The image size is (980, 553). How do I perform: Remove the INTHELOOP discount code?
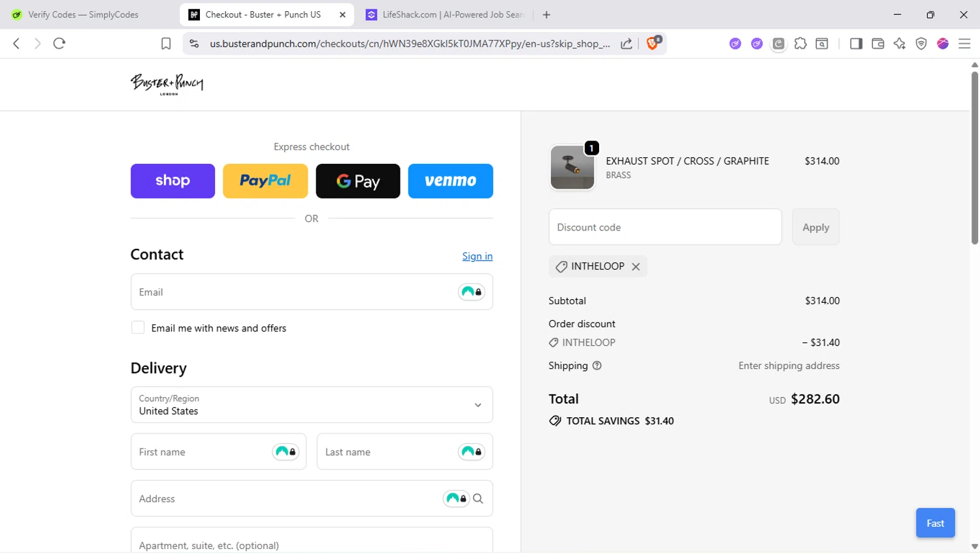[x=636, y=266]
